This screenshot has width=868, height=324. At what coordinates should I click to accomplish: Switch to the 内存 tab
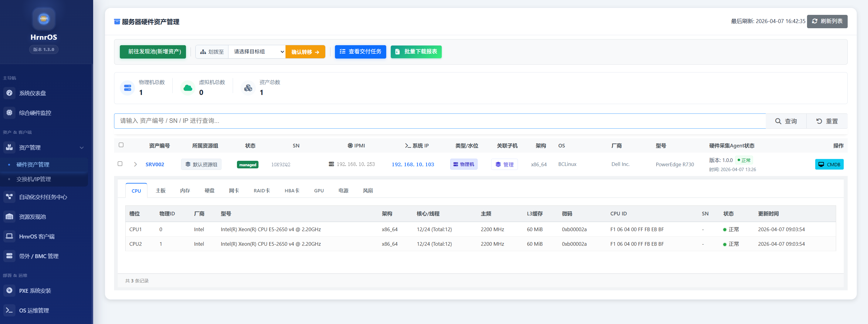click(x=185, y=191)
